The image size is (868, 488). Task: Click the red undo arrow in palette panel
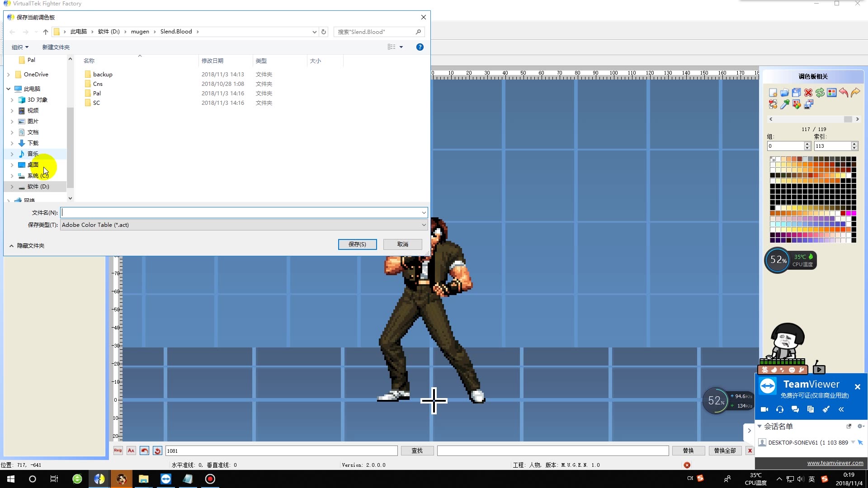[844, 93]
